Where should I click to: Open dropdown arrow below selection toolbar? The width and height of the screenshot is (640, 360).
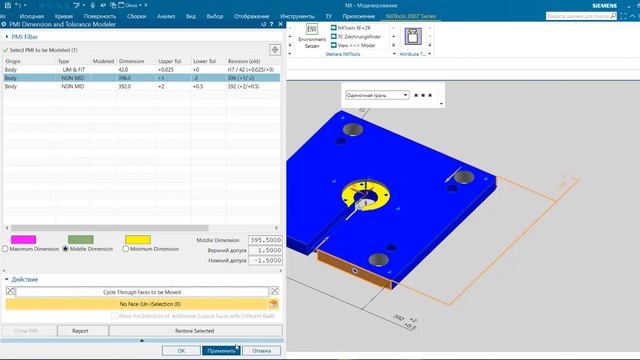pyautogui.click(x=441, y=104)
